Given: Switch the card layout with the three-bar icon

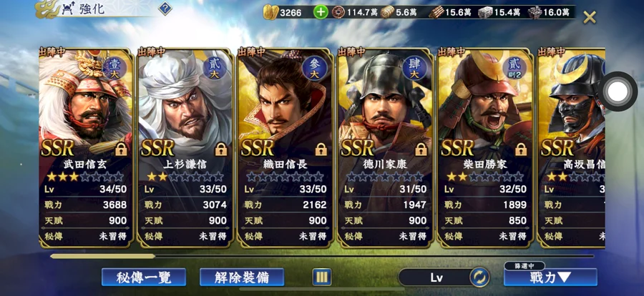Looking at the screenshot, I should 321,277.
